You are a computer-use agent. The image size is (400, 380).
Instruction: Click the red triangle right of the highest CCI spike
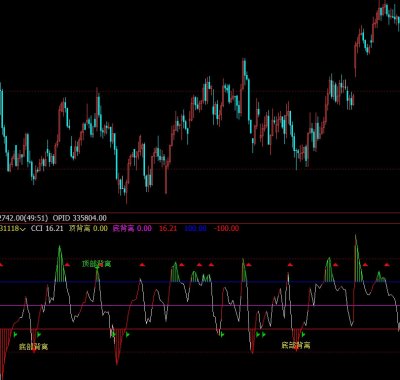coord(365,265)
